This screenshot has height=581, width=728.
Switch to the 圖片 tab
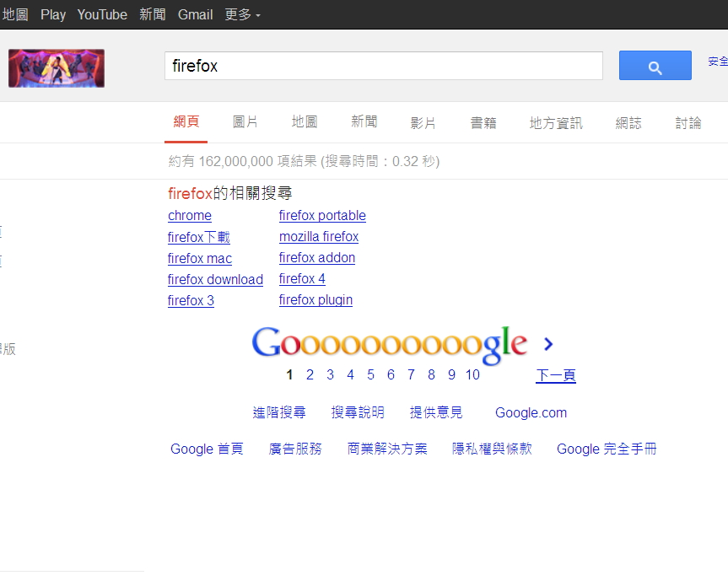pyautogui.click(x=245, y=122)
